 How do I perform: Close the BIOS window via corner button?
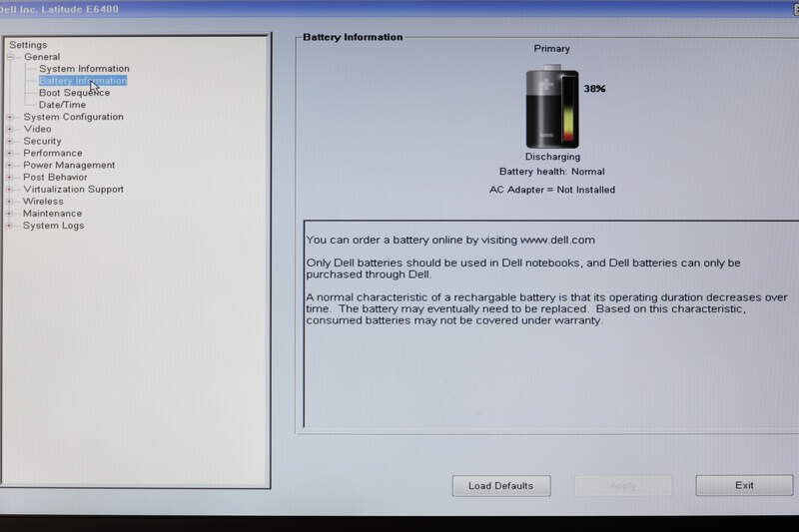pos(796,9)
